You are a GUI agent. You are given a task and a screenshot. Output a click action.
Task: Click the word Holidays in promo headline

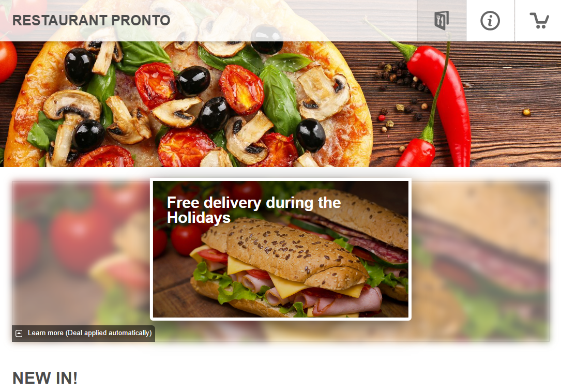pyautogui.click(x=199, y=218)
